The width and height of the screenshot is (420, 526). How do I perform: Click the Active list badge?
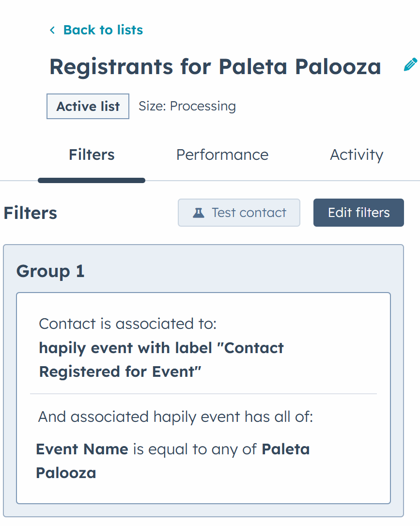tap(88, 107)
